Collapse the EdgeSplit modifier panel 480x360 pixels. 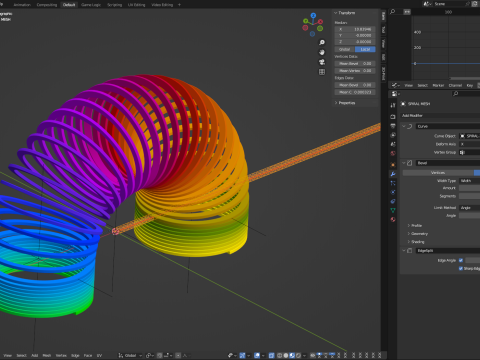(x=404, y=251)
